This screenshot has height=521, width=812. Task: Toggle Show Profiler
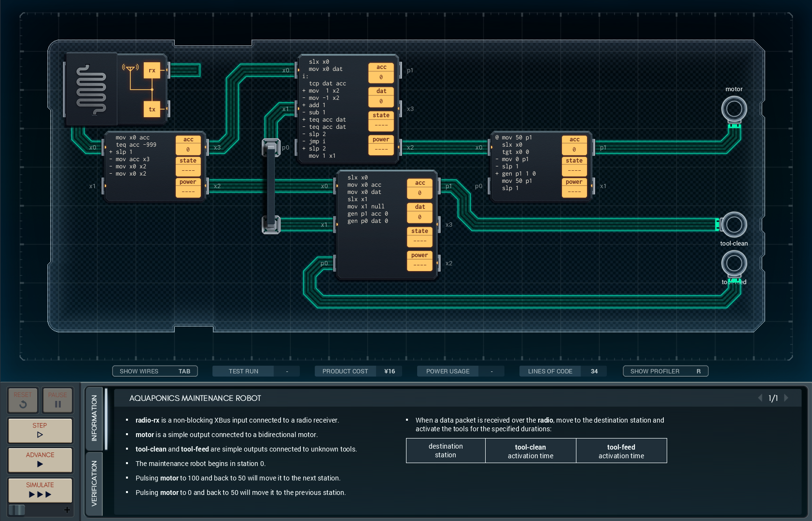tap(665, 371)
